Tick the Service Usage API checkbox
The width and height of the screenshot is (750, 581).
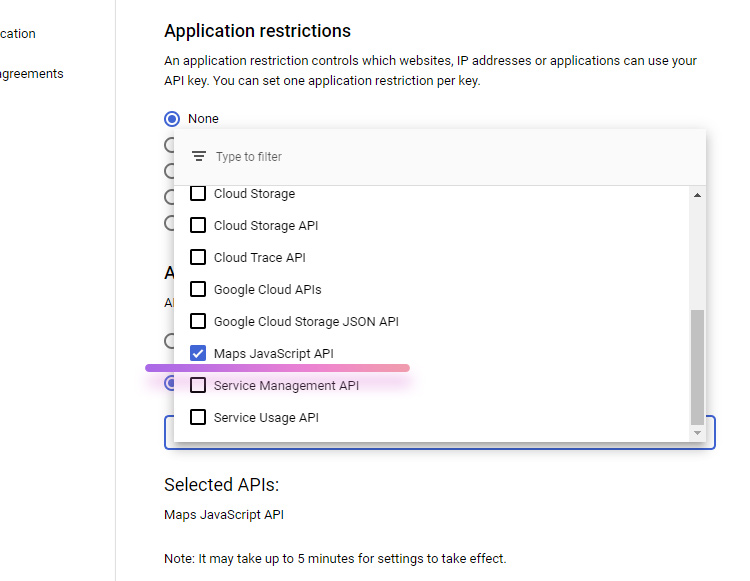pos(198,417)
